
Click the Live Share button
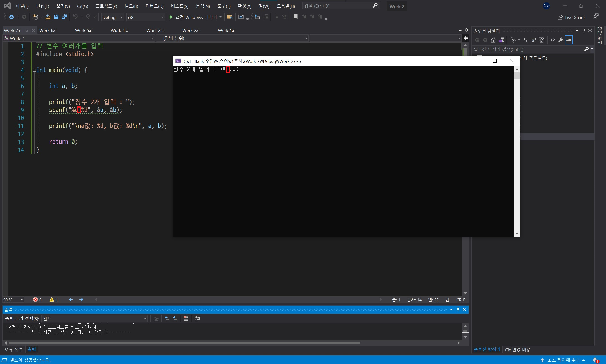click(571, 17)
